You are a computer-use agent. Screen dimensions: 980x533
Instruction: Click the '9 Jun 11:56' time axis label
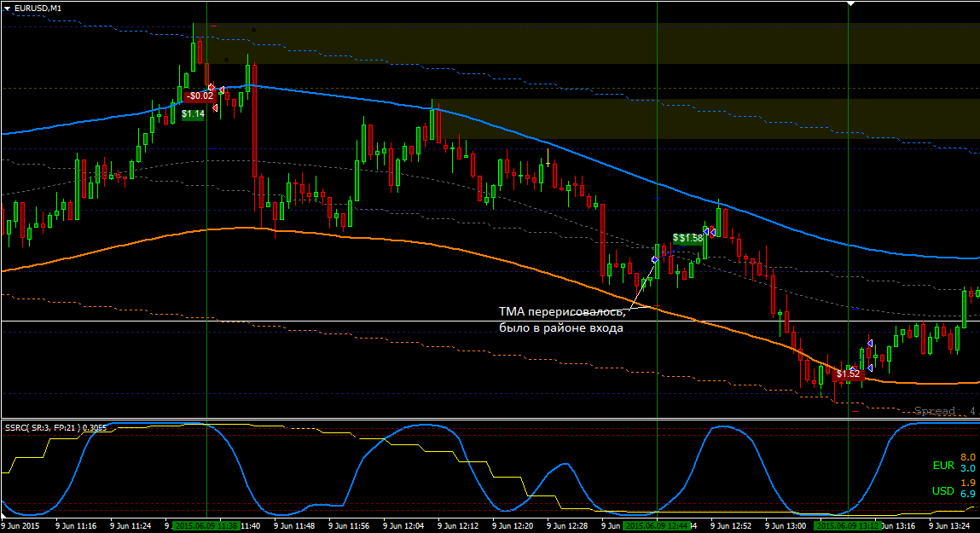[x=350, y=526]
